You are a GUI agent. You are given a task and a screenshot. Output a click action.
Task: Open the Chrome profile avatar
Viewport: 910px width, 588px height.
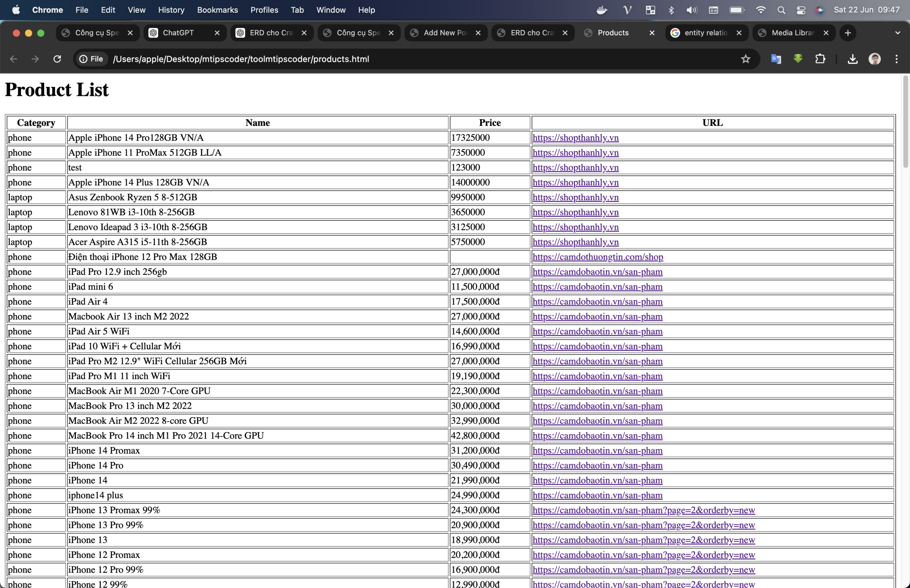coord(874,59)
